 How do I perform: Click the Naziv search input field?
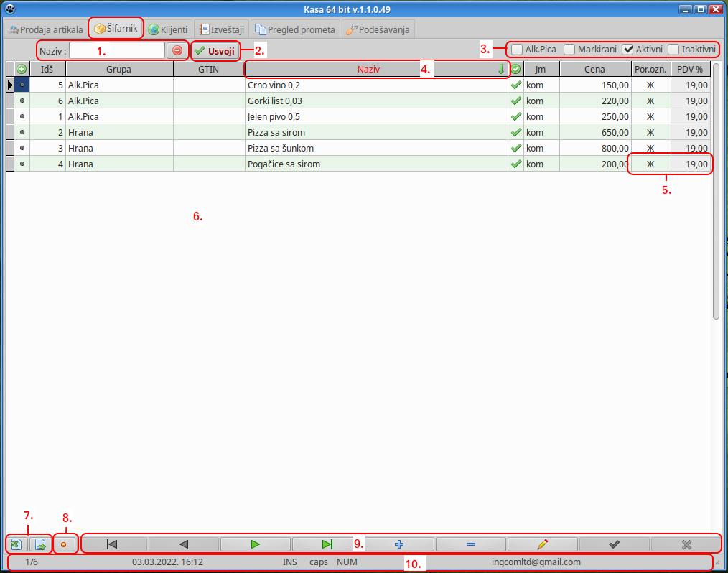pyautogui.click(x=117, y=51)
